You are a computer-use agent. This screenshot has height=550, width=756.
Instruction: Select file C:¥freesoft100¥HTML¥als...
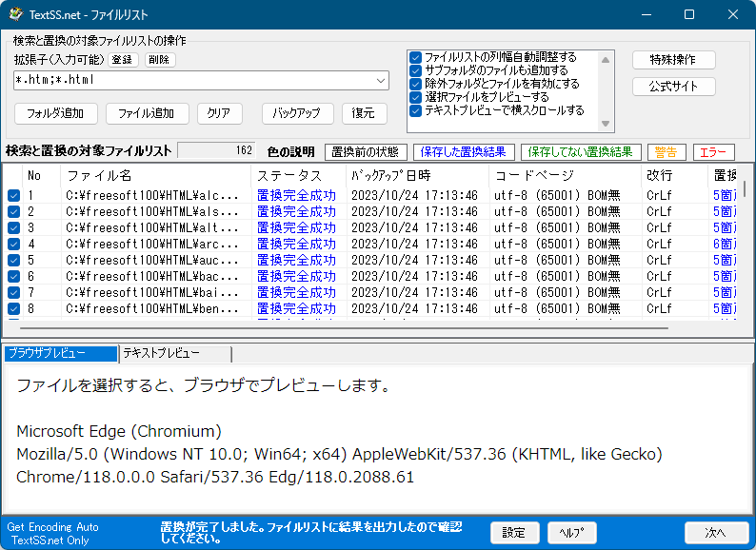[152, 211]
